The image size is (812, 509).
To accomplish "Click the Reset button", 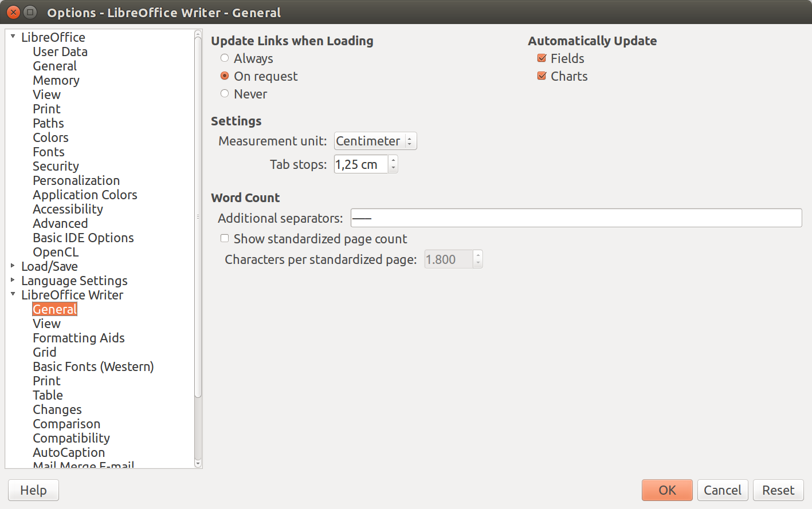I will [x=777, y=490].
